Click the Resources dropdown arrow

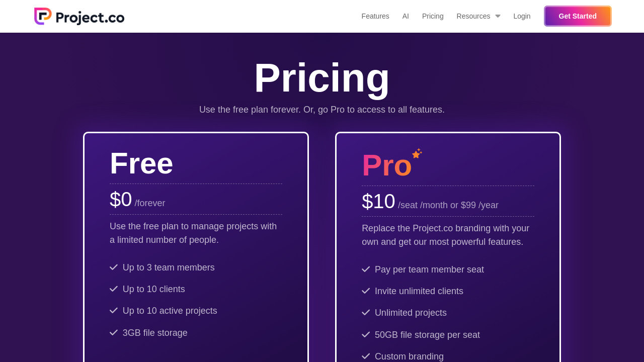pos(498,16)
